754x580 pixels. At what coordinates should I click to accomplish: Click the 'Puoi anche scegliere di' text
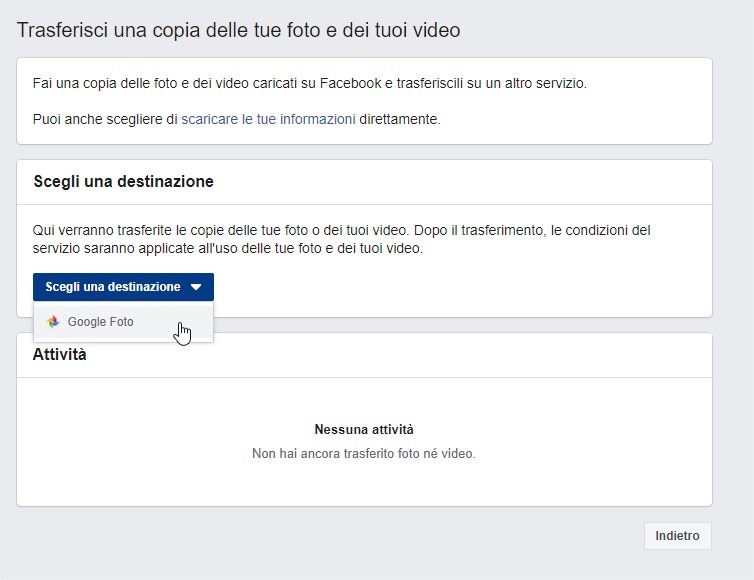[x=105, y=119]
